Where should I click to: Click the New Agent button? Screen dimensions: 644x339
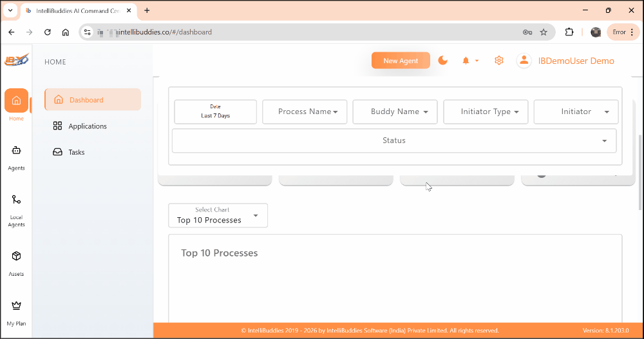[x=401, y=61]
